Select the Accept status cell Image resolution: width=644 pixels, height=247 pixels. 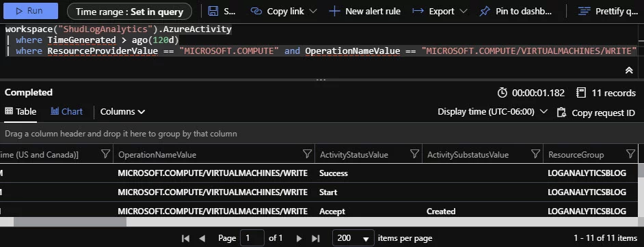pyautogui.click(x=332, y=212)
